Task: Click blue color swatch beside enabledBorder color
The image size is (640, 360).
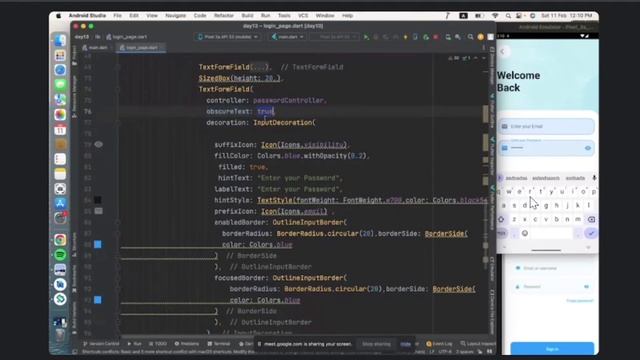Action: coord(98,244)
